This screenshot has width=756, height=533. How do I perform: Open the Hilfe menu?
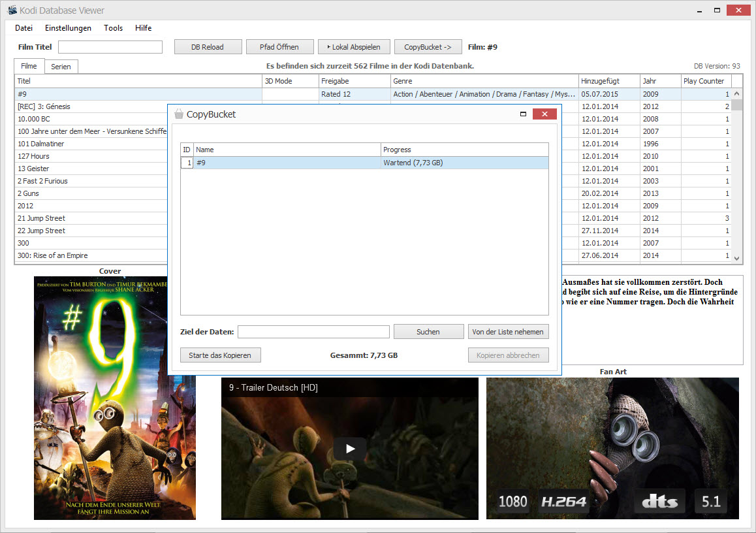(x=143, y=28)
